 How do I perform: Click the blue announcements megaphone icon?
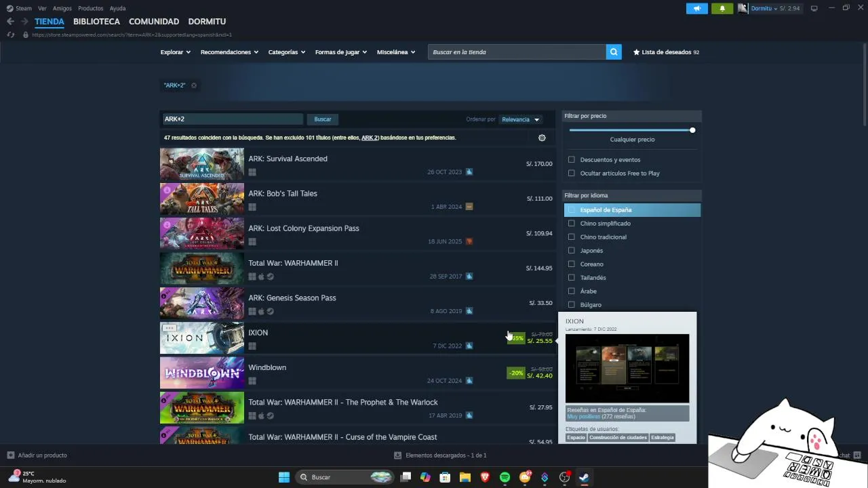(x=696, y=8)
